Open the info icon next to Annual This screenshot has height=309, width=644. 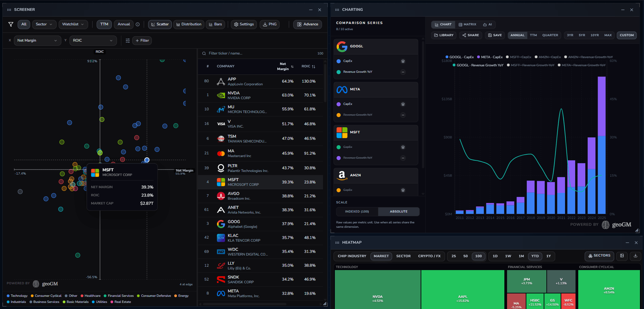click(x=138, y=24)
